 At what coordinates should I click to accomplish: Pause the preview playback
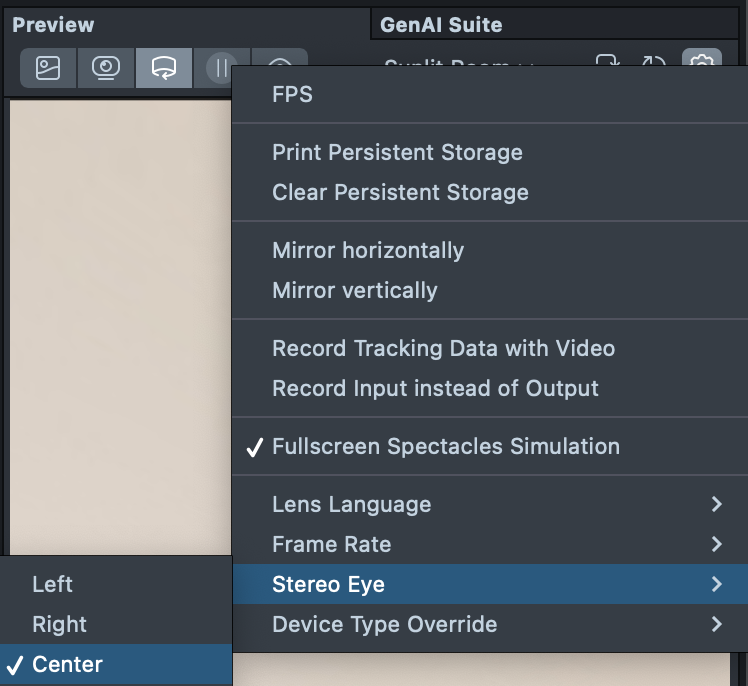(220, 68)
